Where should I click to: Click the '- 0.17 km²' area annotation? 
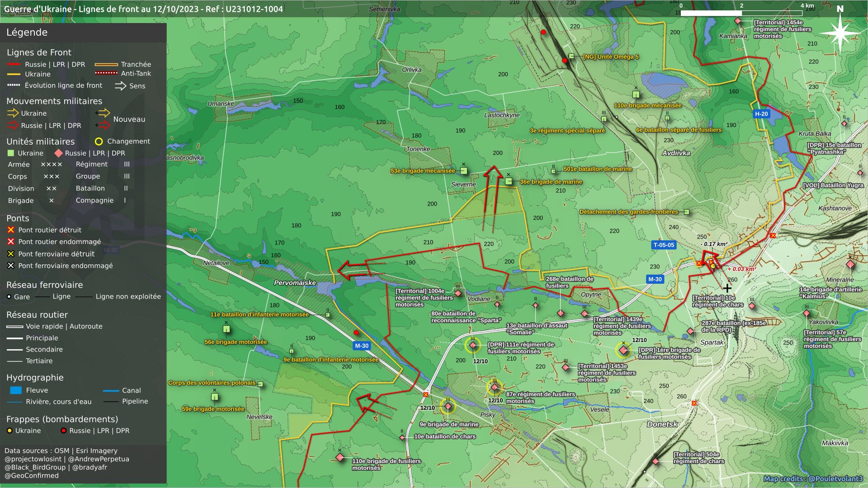click(714, 244)
